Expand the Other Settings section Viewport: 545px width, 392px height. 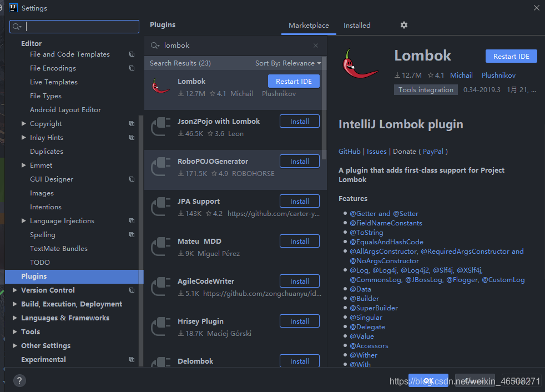click(x=15, y=345)
